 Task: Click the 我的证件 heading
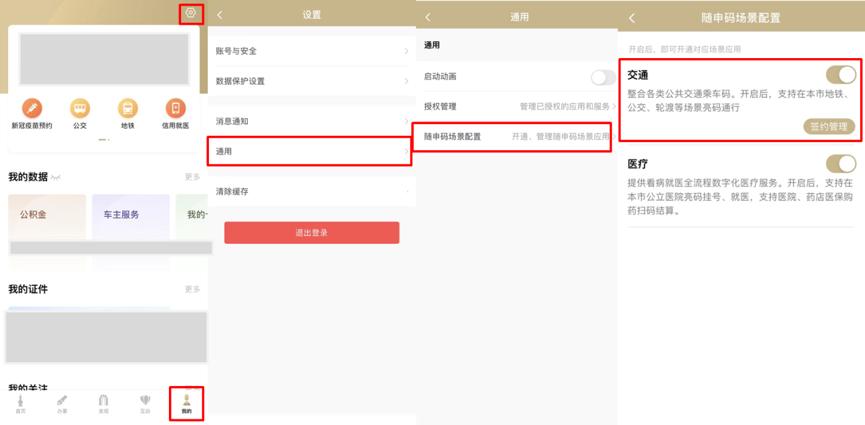coord(28,289)
